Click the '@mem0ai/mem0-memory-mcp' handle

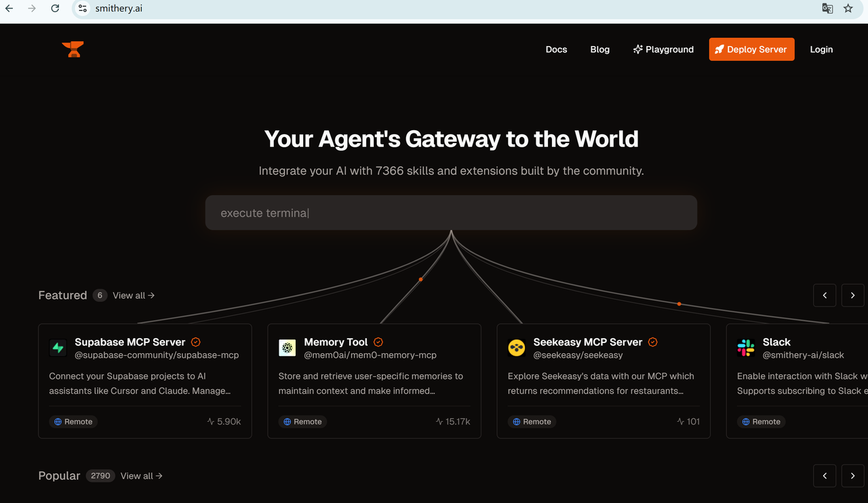[370, 355]
